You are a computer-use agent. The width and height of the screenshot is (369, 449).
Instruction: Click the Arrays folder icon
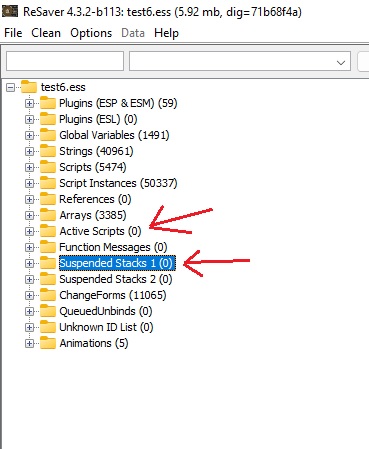pyautogui.click(x=48, y=215)
